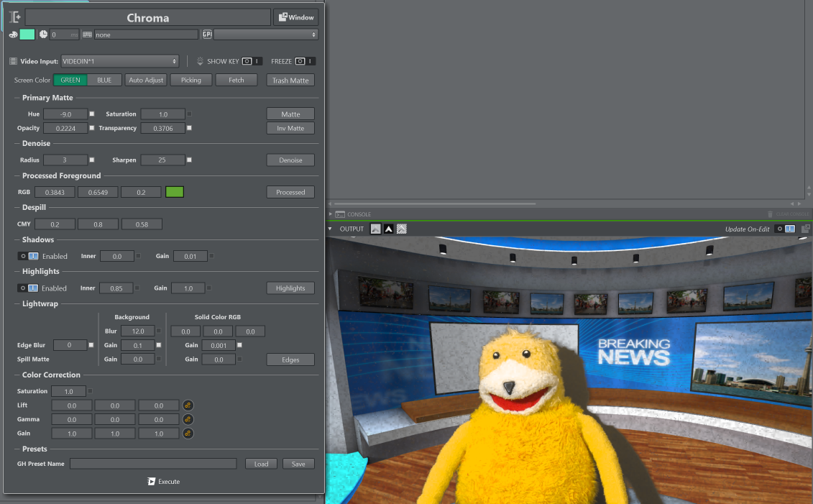
Task: Select the BLUE screen color option
Action: pyautogui.click(x=104, y=80)
